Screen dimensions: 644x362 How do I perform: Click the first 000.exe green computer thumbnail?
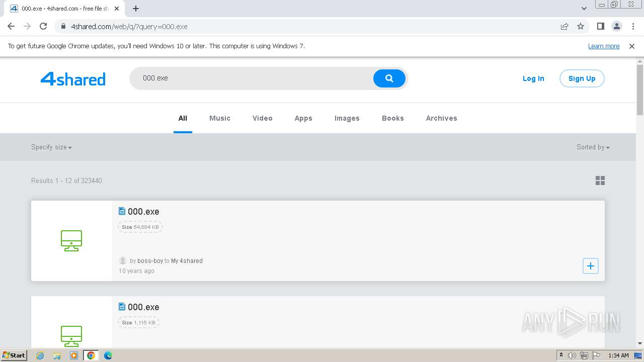tap(71, 241)
